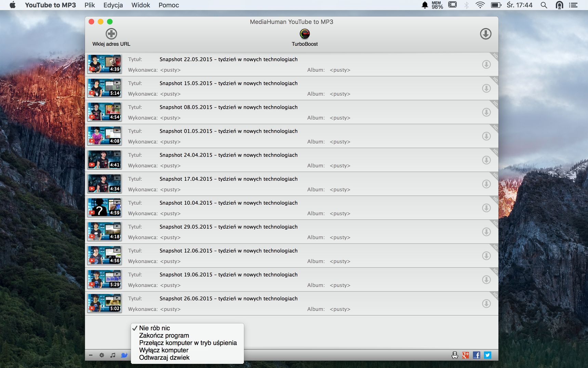Image resolution: width=588 pixels, height=368 pixels.
Task: Edit Wykonawca field of Snapshot 22.05.2015
Action: point(170,70)
